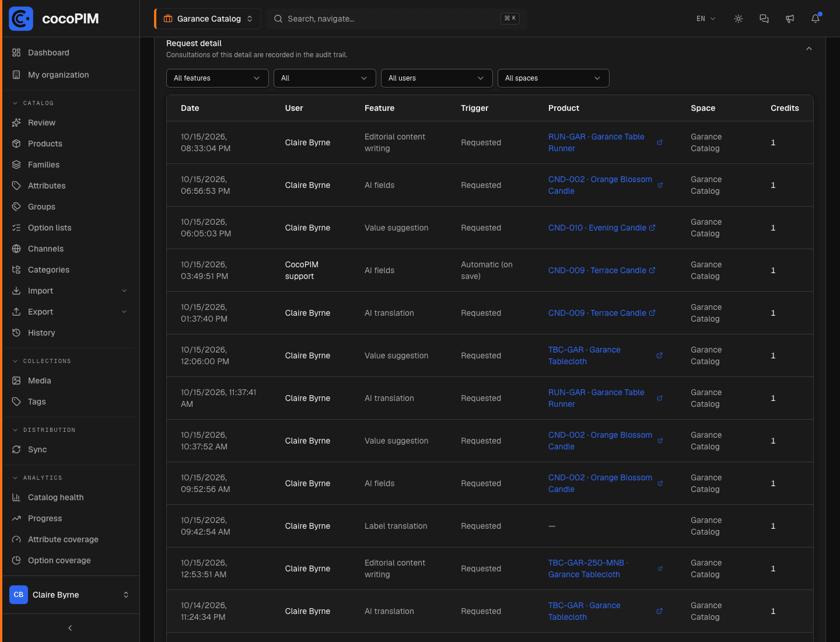This screenshot has height=642, width=840.
Task: Click external link icon in 12:06:00 PM row
Action: pyautogui.click(x=659, y=355)
